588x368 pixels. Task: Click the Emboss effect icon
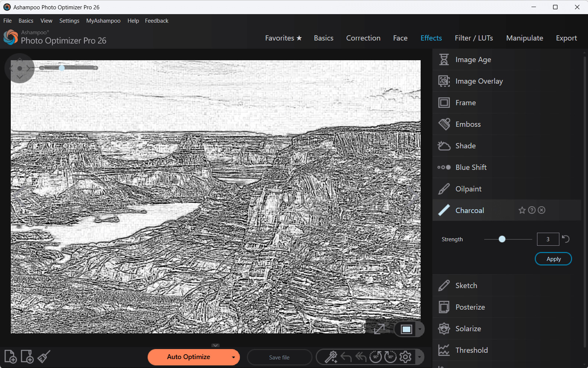coord(444,124)
